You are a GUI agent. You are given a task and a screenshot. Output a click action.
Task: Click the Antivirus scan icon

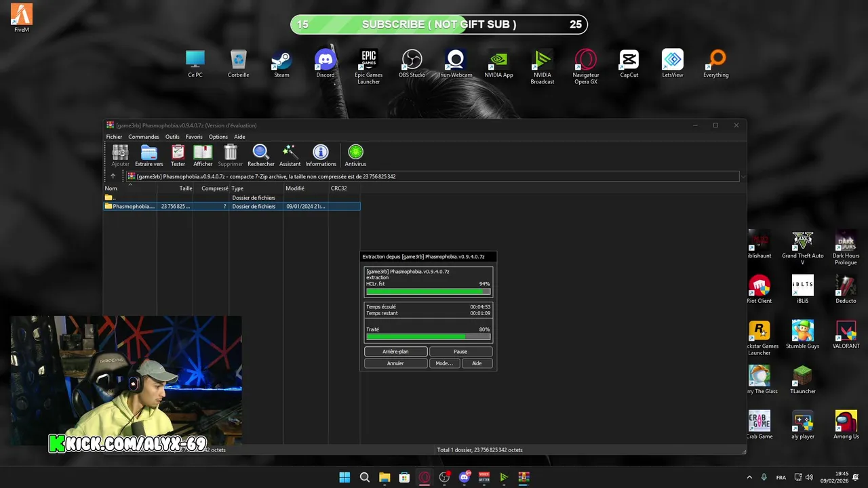[355, 155]
